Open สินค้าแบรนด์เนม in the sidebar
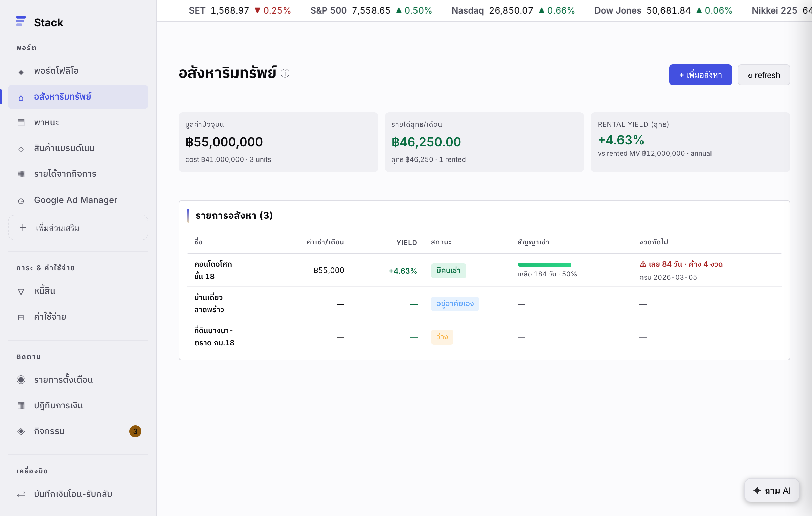This screenshot has height=516, width=812. (78, 148)
